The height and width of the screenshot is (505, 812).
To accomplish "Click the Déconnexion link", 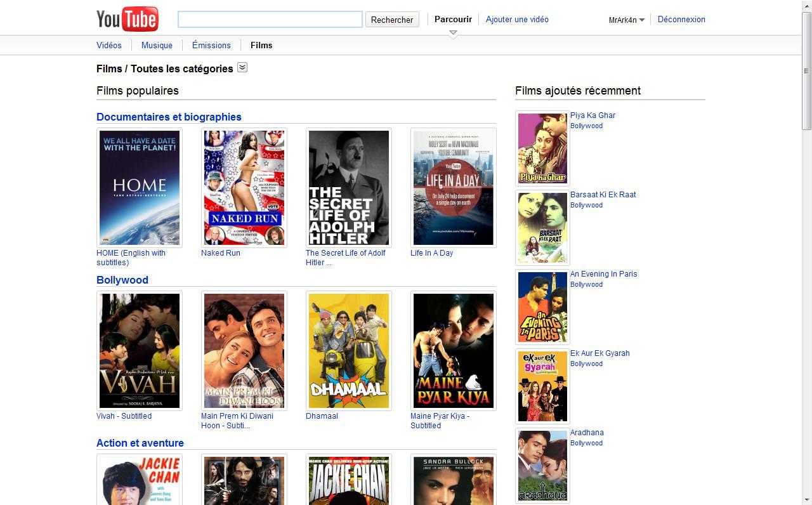I will pyautogui.click(x=681, y=19).
